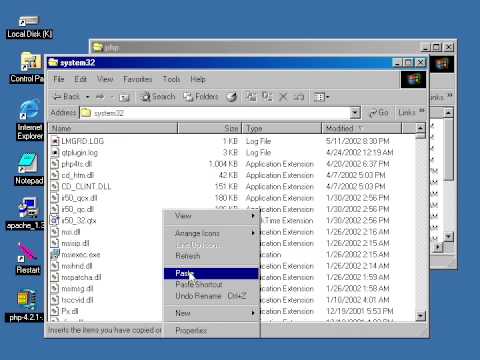Open the Views toolbar button

point(321,97)
